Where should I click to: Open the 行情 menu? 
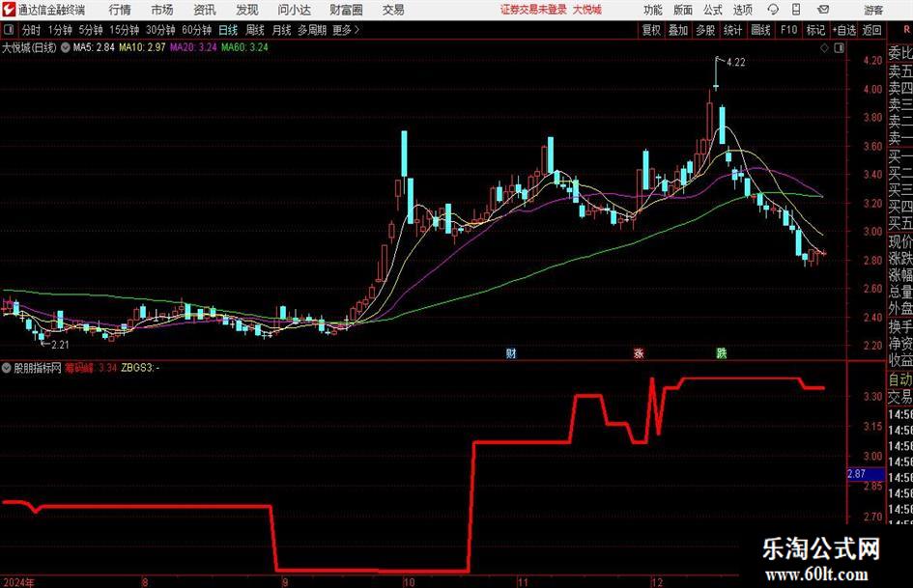point(120,10)
